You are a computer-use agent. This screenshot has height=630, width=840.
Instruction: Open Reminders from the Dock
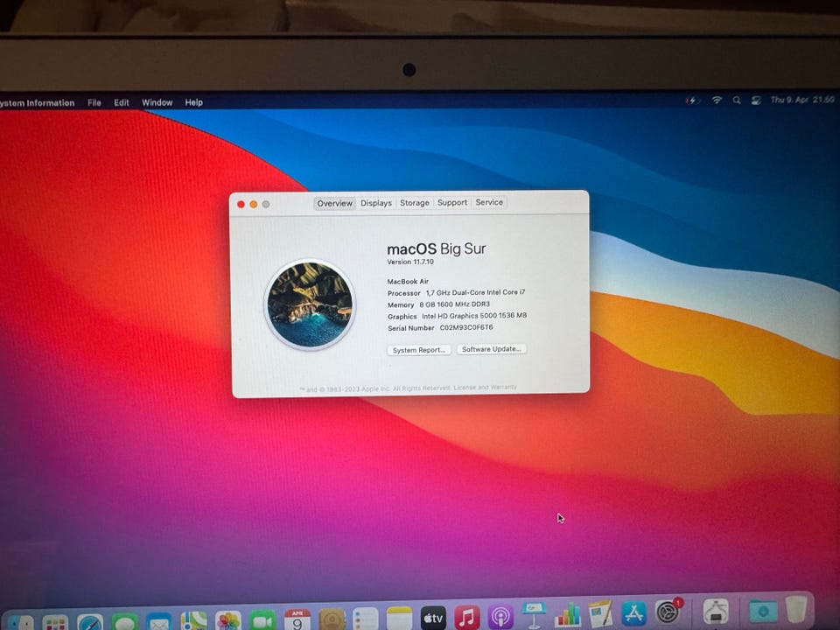(x=366, y=619)
